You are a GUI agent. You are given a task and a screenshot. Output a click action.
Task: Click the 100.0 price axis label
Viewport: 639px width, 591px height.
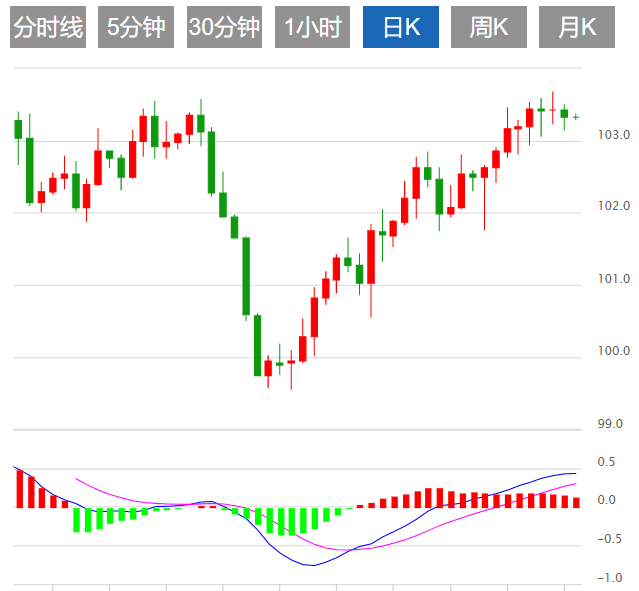click(613, 351)
